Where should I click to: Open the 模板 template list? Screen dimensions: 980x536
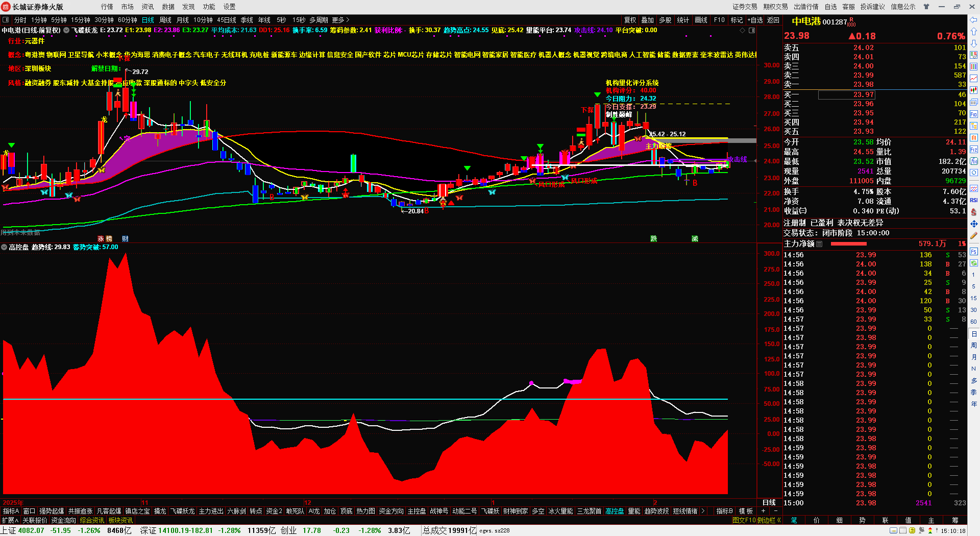point(746,511)
